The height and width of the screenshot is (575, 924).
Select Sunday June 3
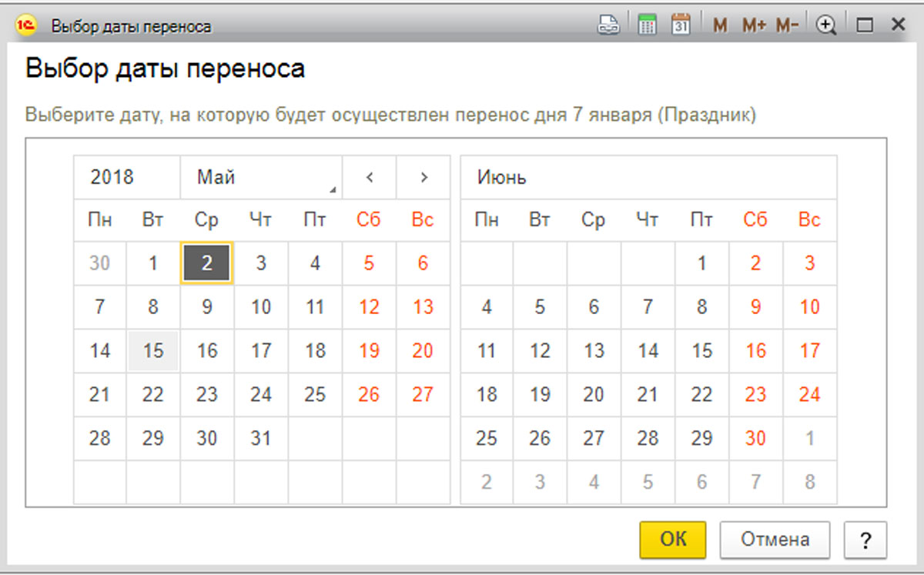[809, 263]
